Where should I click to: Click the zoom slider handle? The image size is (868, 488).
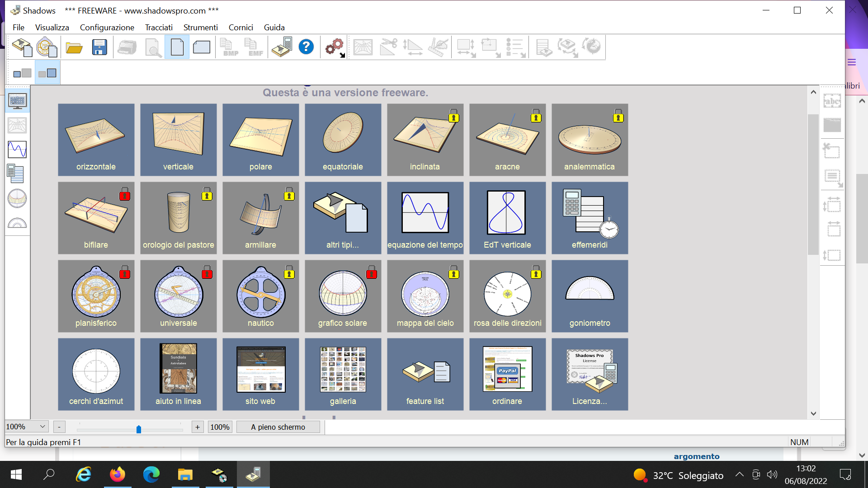139,429
